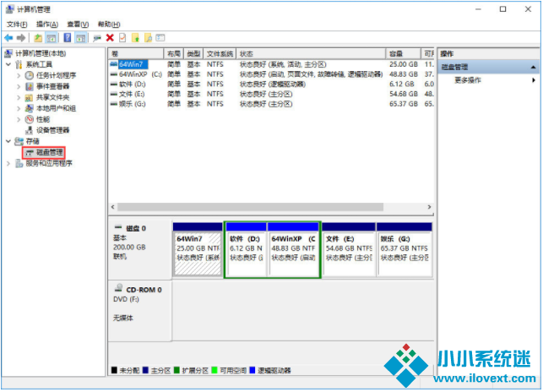Select the 64WinXP (C:) volume row
Screen dimensions: 543x392
tap(271, 74)
